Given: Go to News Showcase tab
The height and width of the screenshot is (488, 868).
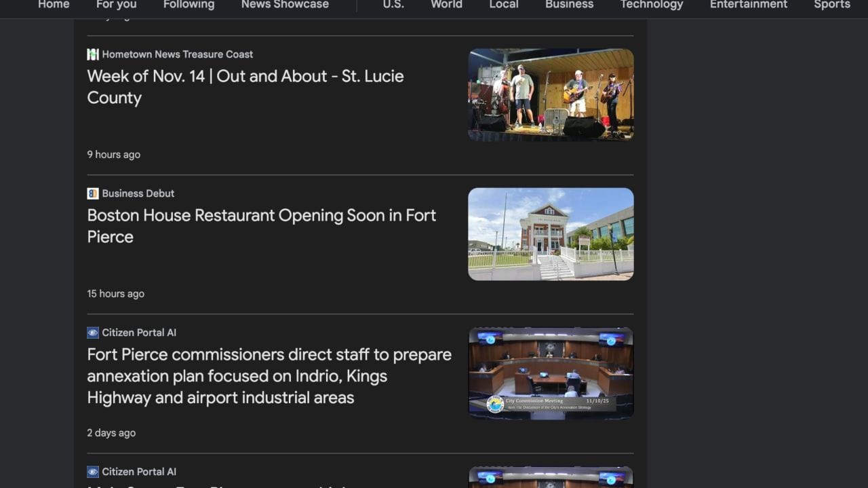Looking at the screenshot, I should pos(285,4).
